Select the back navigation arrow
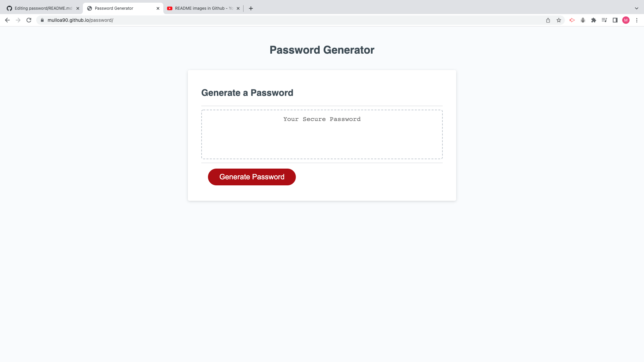 tap(7, 20)
